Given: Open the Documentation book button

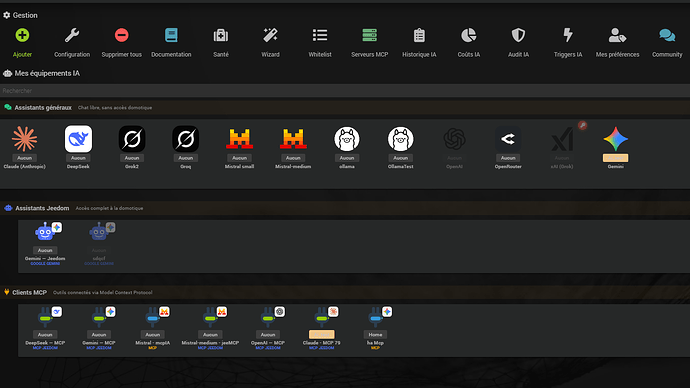Looking at the screenshot, I should tap(171, 35).
